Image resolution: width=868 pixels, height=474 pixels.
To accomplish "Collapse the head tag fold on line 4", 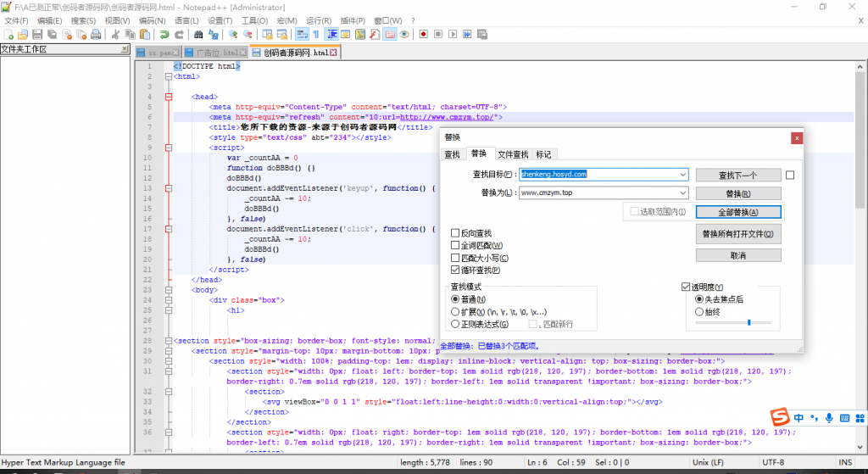I will click(x=169, y=97).
